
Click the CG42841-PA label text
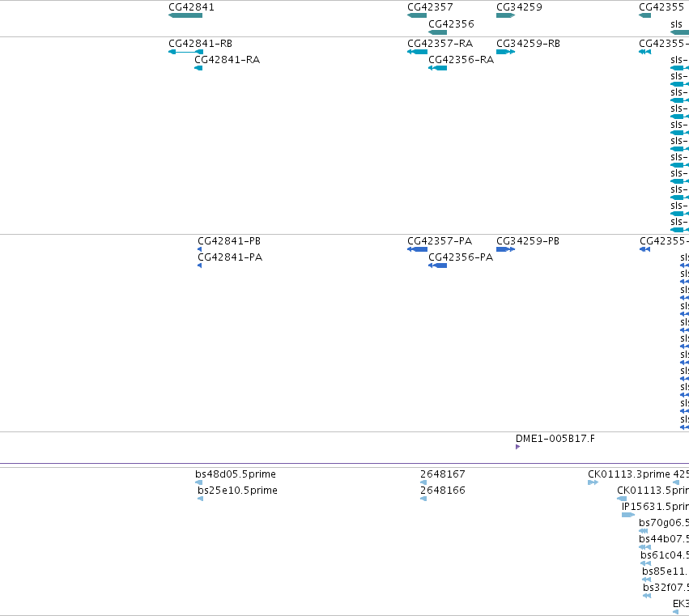(230, 257)
